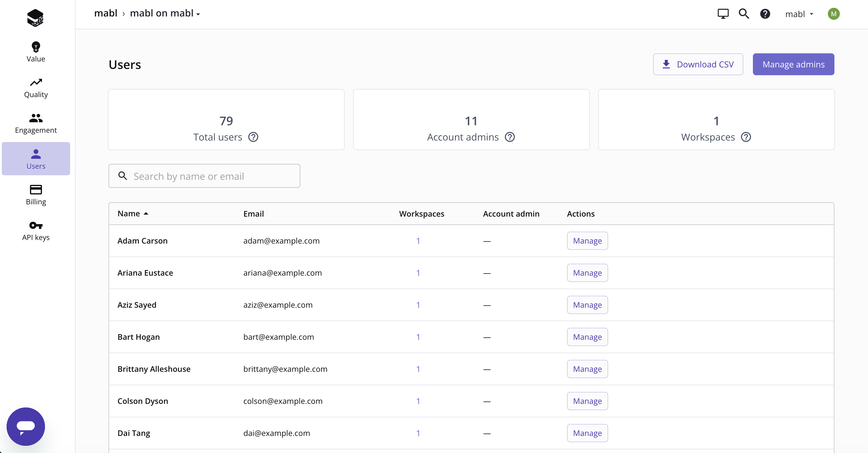Image resolution: width=868 pixels, height=453 pixels.
Task: Open the mabl account dropdown
Action: [799, 14]
